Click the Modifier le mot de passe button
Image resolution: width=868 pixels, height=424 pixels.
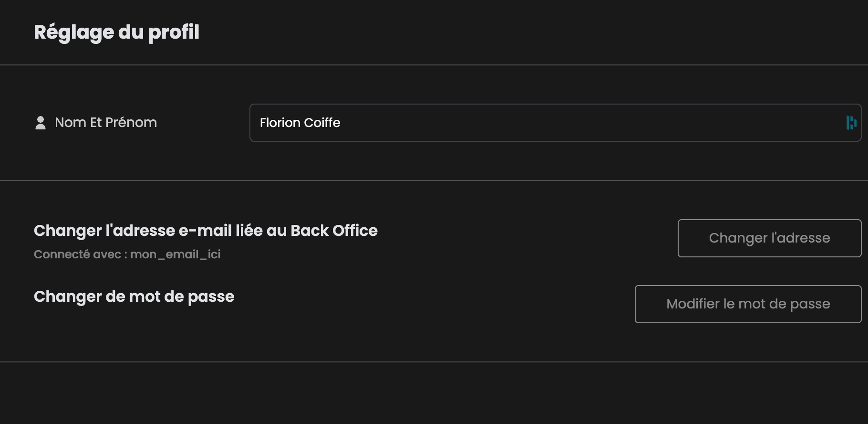[748, 304]
